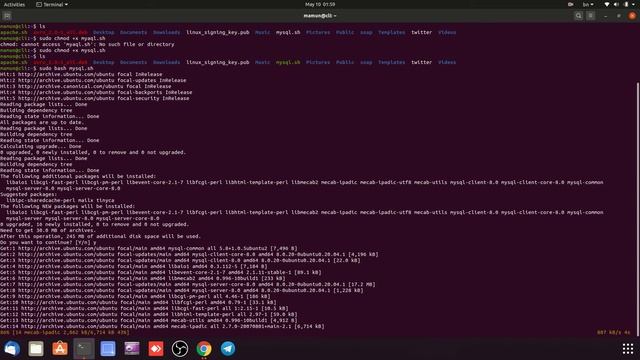Open Thunderbird mail from the dock
Screen dimensions: 640x360
coord(12,349)
